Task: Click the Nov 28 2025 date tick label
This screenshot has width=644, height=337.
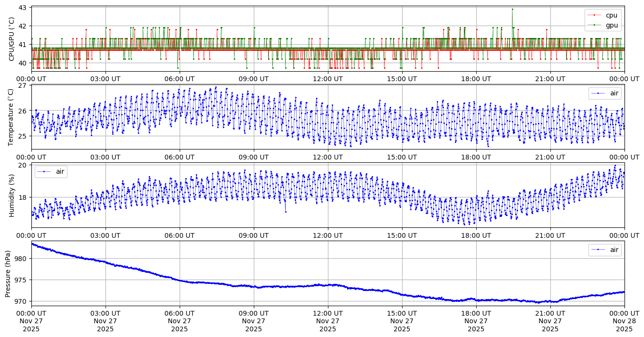Action: pyautogui.click(x=624, y=322)
